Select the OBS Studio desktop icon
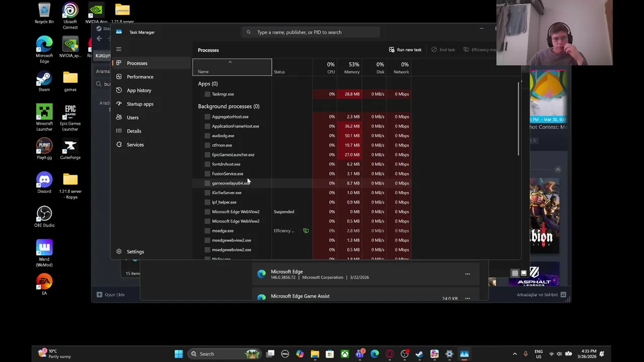The height and width of the screenshot is (362, 644). click(x=44, y=217)
